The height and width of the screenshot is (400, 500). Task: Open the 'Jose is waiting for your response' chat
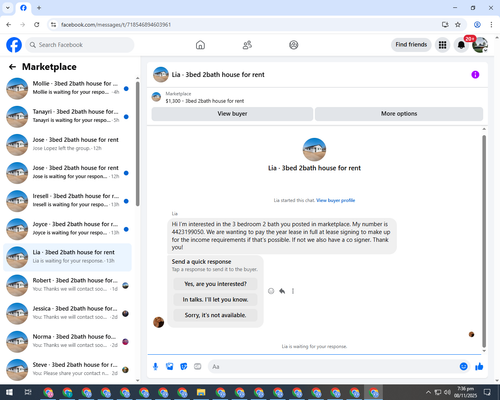(67, 173)
